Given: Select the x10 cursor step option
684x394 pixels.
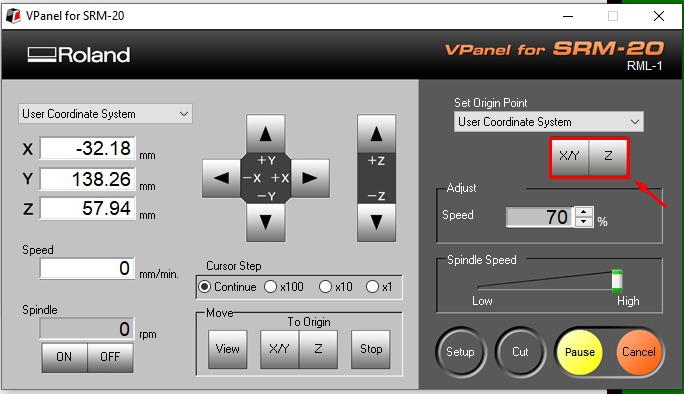Looking at the screenshot, I should point(335,287).
